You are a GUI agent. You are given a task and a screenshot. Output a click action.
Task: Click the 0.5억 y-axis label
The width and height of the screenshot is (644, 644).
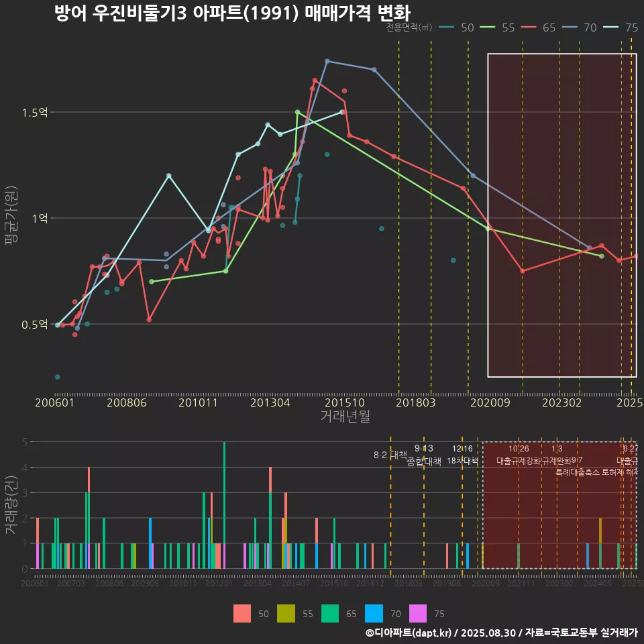(x=35, y=325)
